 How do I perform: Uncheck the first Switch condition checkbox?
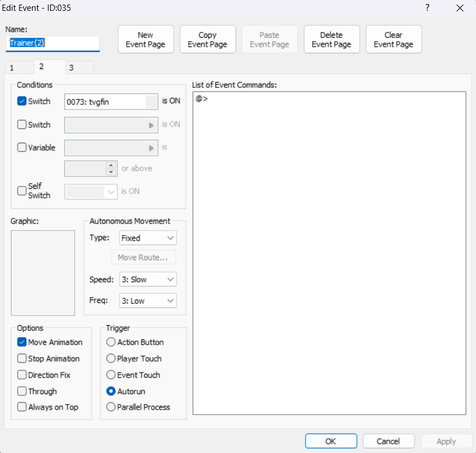[x=22, y=102]
